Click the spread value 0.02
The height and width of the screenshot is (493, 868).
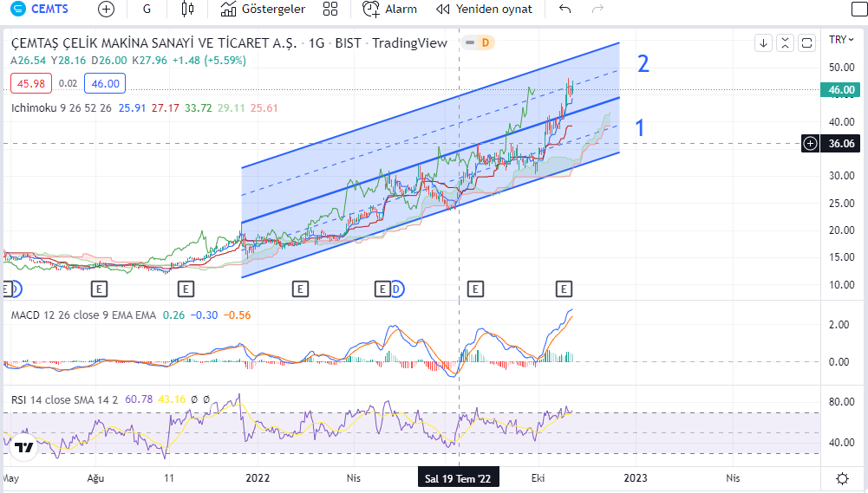(x=69, y=83)
